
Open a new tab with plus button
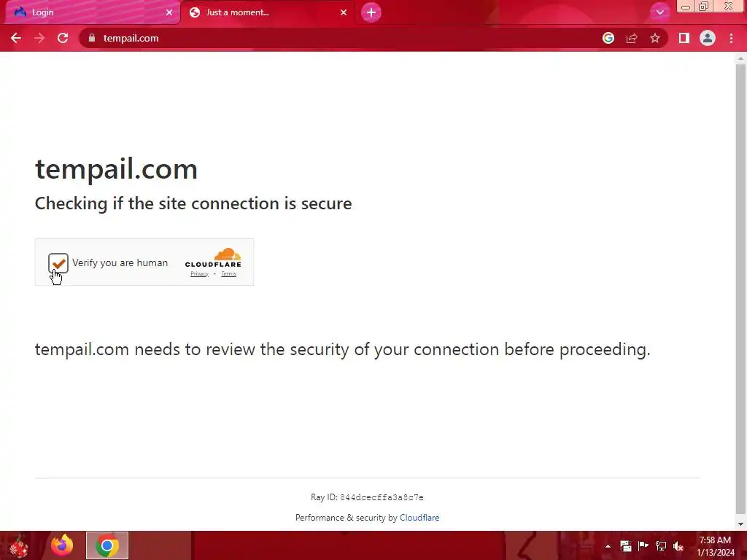point(371,12)
